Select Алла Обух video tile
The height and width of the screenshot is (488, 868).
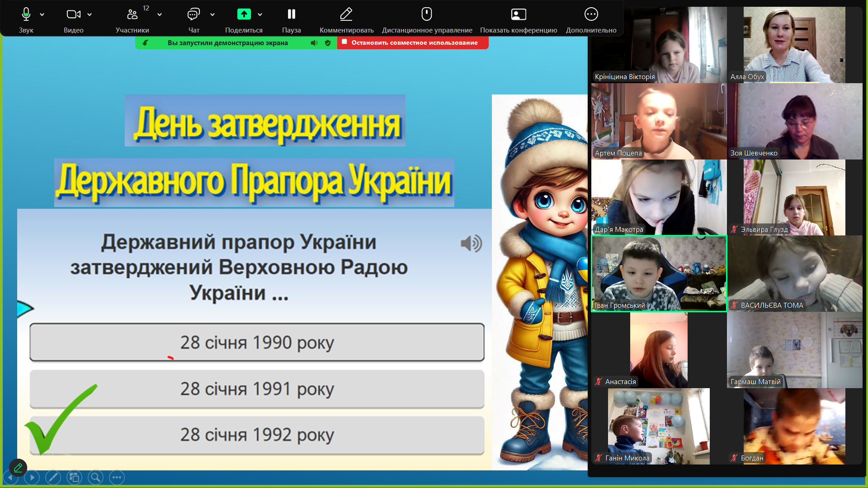pos(794,45)
